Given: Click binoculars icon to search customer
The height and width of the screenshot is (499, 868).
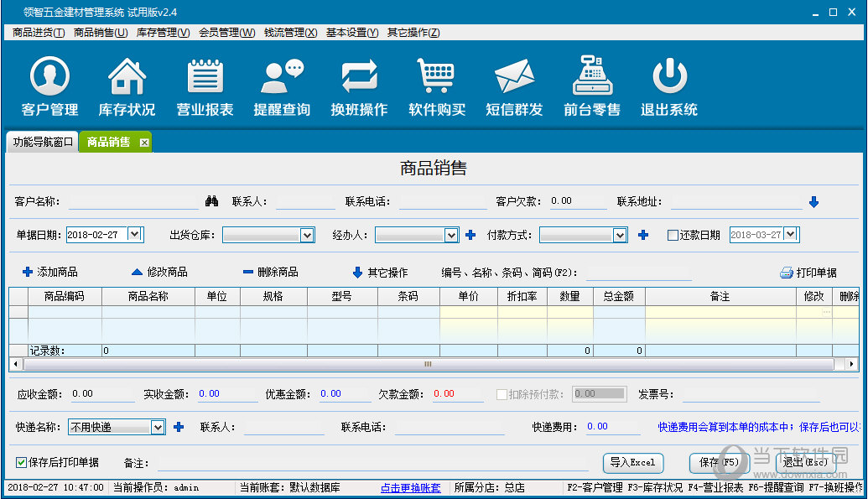Looking at the screenshot, I should [x=211, y=201].
